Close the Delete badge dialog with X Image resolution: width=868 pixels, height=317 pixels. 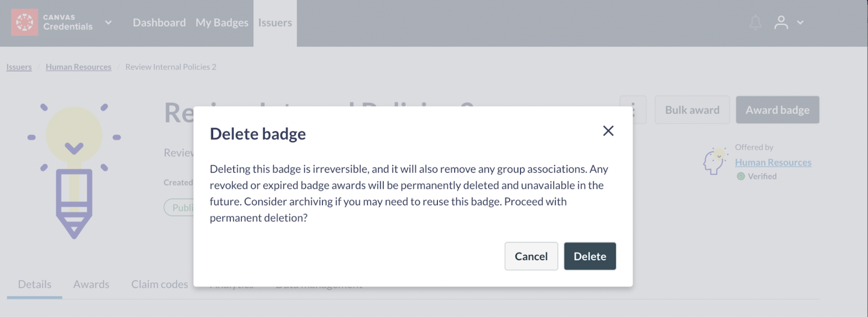tap(608, 131)
